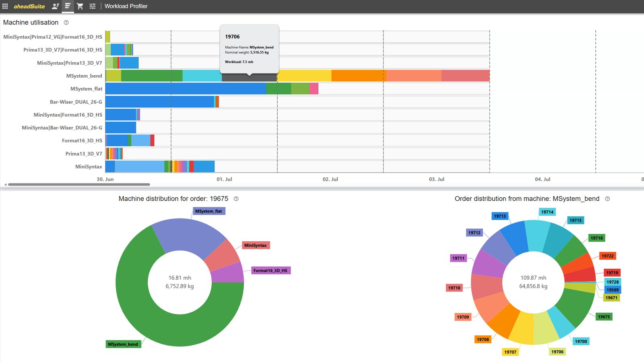Click the MiniSyntax label in pie chart
This screenshot has height=362, width=644.
(x=256, y=245)
